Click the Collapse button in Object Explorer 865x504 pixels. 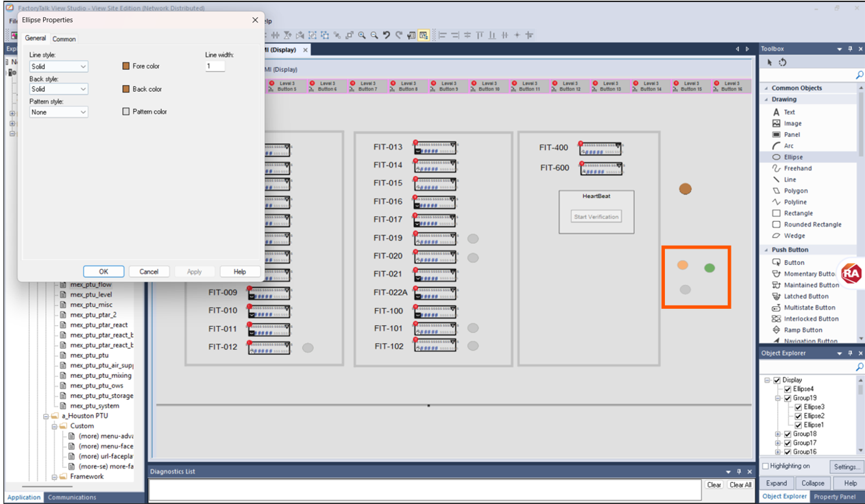[812, 483]
